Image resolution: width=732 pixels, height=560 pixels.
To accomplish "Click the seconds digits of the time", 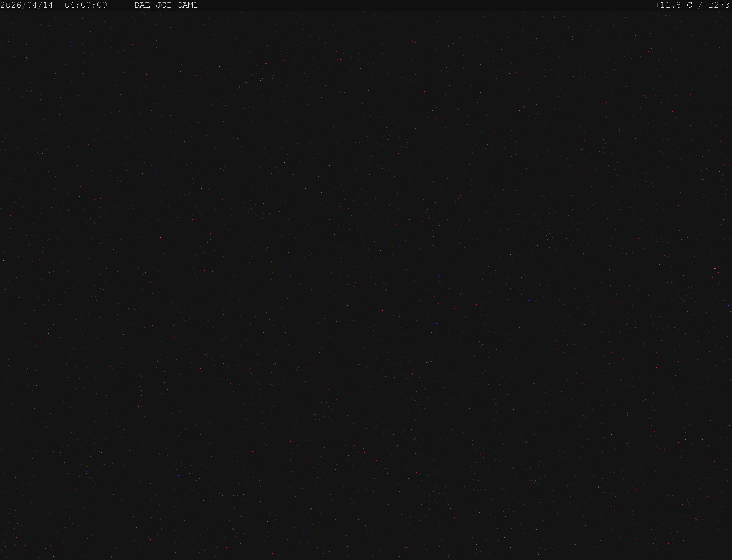I will point(102,5).
